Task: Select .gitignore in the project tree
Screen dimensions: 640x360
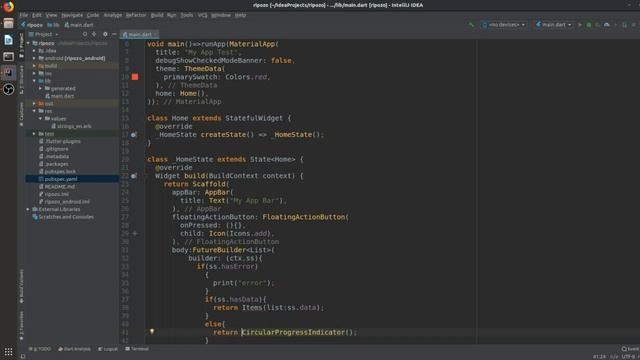Action: [x=56, y=149]
